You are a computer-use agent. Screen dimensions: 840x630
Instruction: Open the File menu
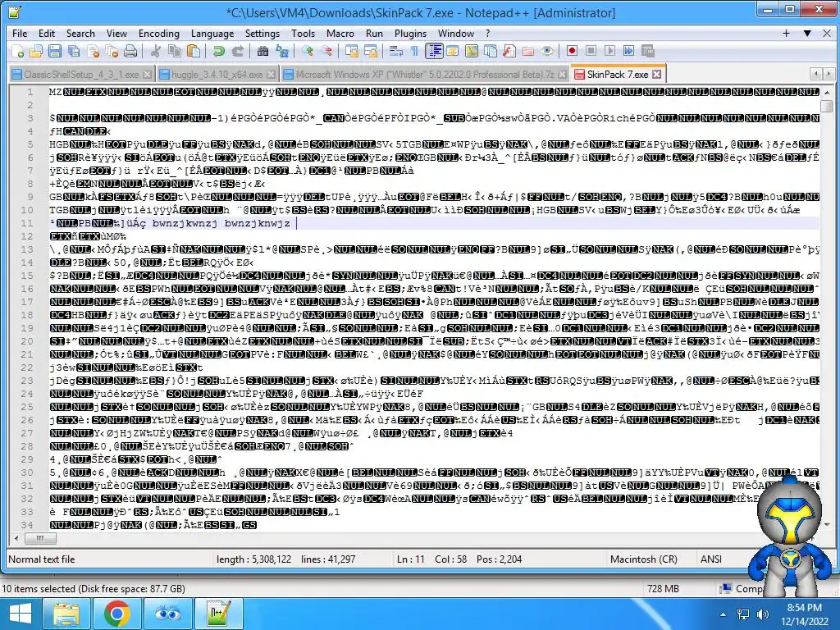[x=20, y=33]
